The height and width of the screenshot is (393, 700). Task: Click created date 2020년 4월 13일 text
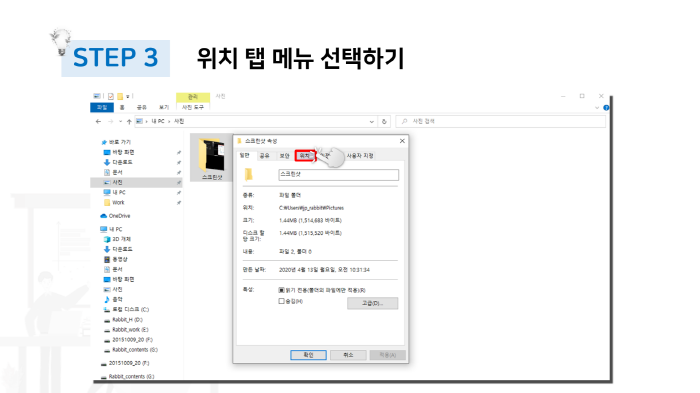pos(324,270)
